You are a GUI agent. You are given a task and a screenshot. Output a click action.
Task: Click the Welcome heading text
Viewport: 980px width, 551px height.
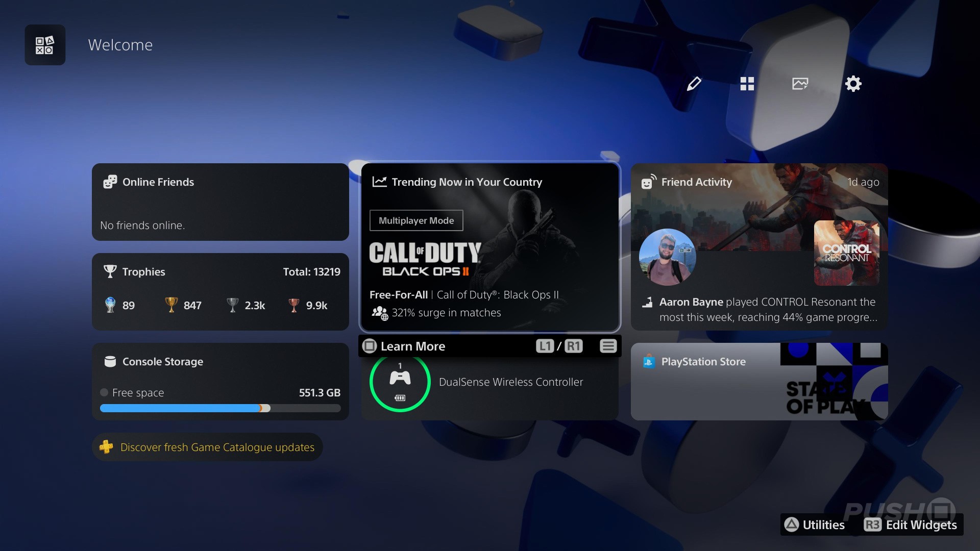(120, 45)
